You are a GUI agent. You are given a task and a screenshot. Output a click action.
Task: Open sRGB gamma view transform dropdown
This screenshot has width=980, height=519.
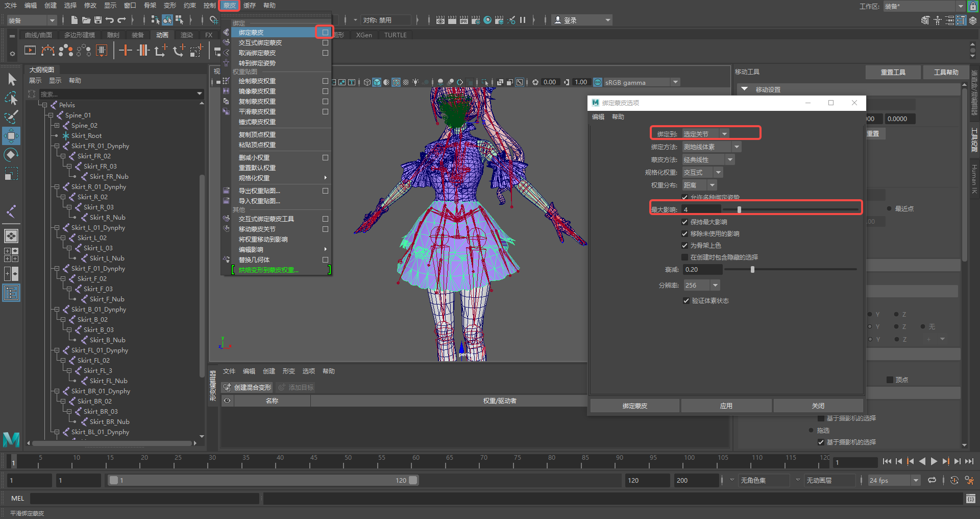click(x=642, y=82)
